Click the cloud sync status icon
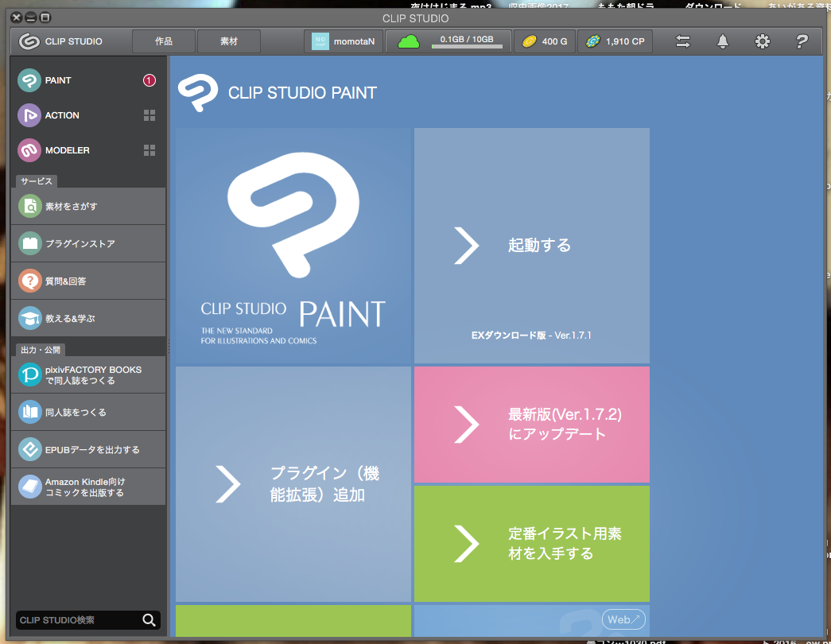This screenshot has height=644, width=831. tap(409, 41)
